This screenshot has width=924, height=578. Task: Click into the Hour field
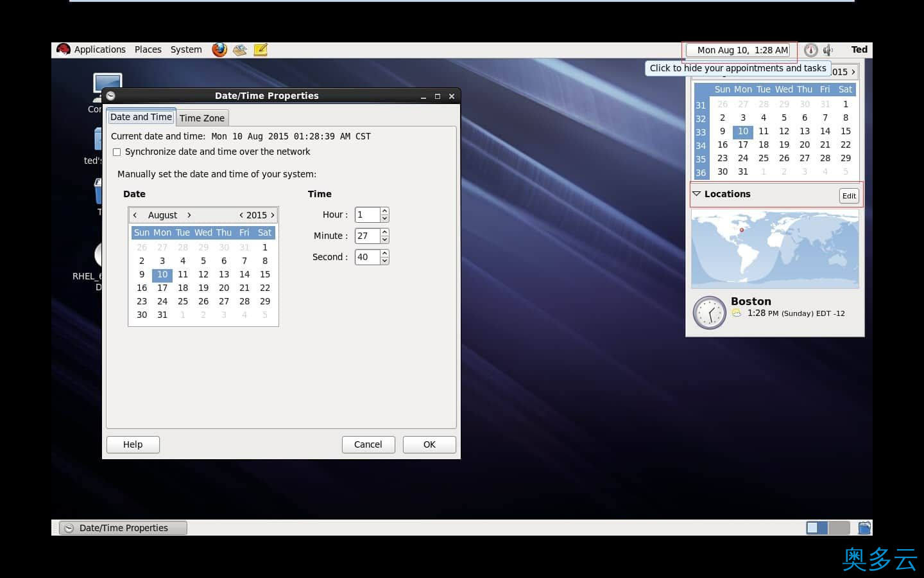pos(368,215)
